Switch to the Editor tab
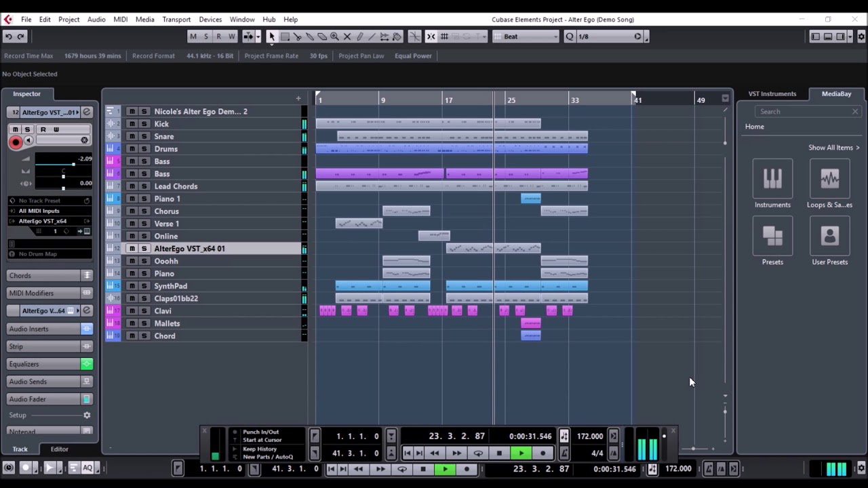Image resolution: width=868 pixels, height=488 pixels. tap(59, 449)
